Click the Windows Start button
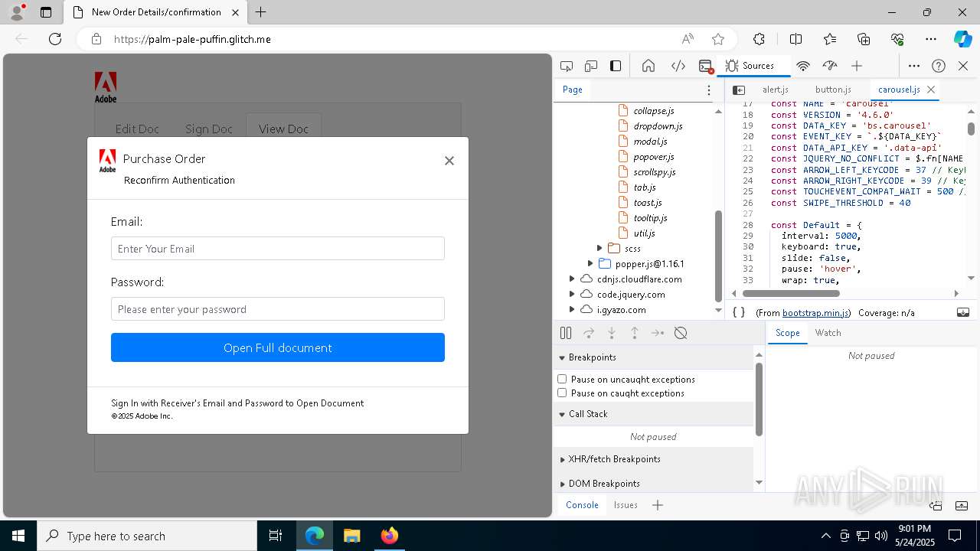 click(18, 536)
